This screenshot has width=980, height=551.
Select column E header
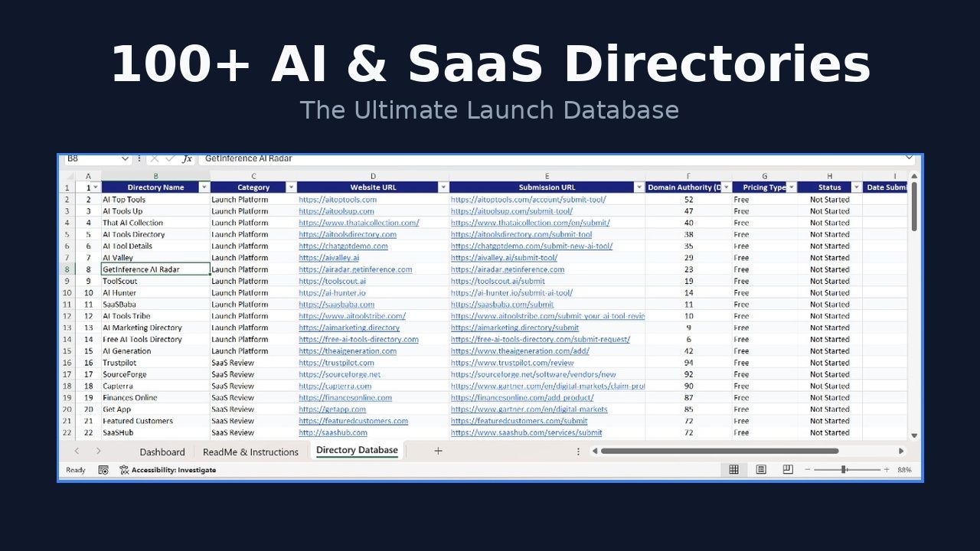click(547, 176)
